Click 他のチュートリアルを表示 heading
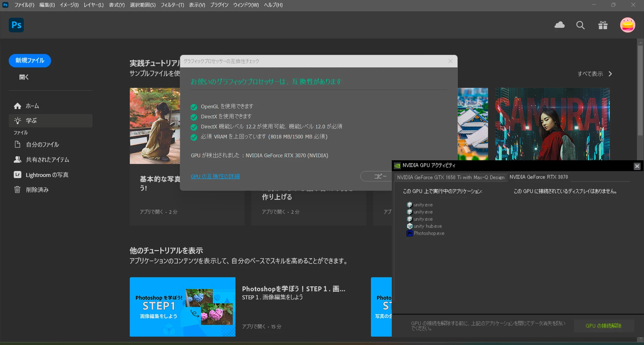This screenshot has width=644, height=345. tap(166, 250)
